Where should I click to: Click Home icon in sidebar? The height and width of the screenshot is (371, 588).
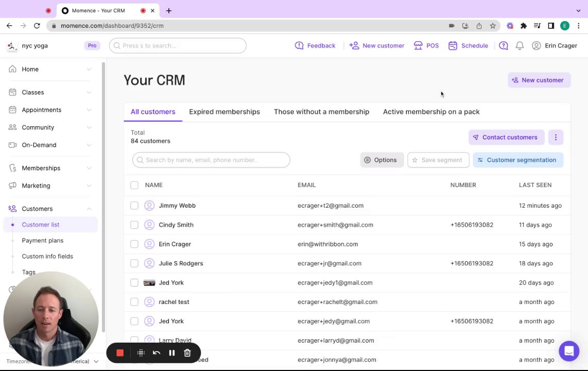[12, 69]
